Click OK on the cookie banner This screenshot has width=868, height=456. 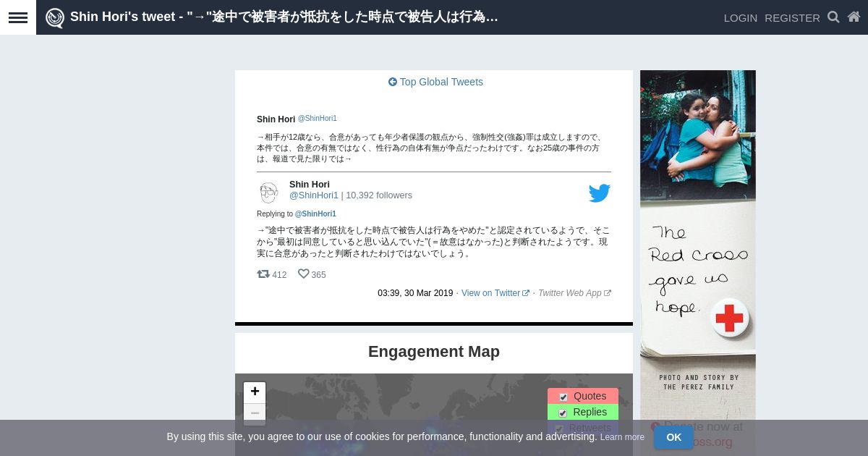pos(673,437)
